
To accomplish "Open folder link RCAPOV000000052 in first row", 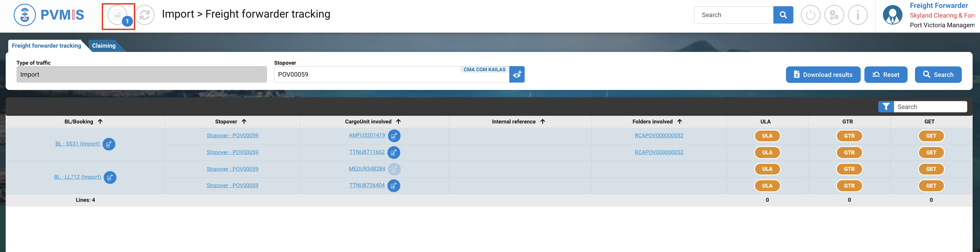I will (658, 136).
